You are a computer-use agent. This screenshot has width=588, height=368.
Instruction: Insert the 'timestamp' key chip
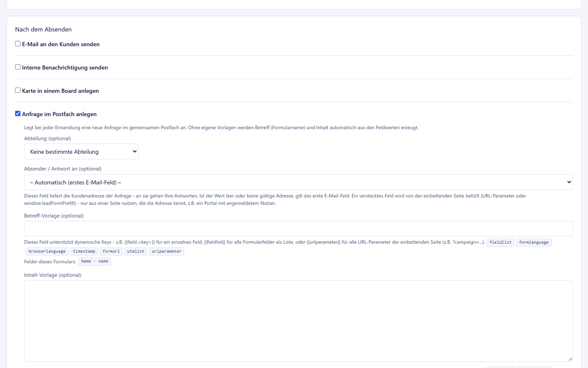click(x=84, y=251)
